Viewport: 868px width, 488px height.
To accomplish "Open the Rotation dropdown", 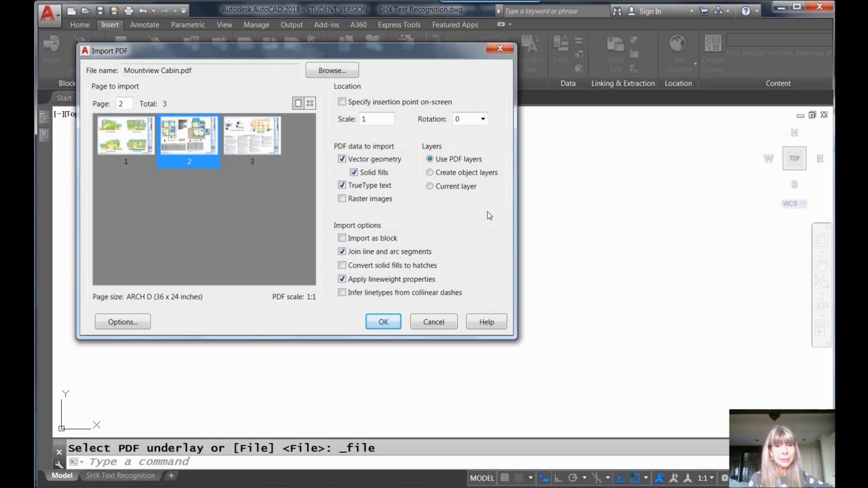I will coord(483,119).
